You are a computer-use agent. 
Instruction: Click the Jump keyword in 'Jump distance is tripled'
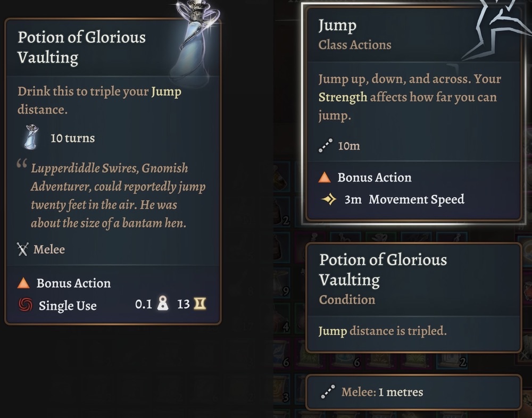332,331
